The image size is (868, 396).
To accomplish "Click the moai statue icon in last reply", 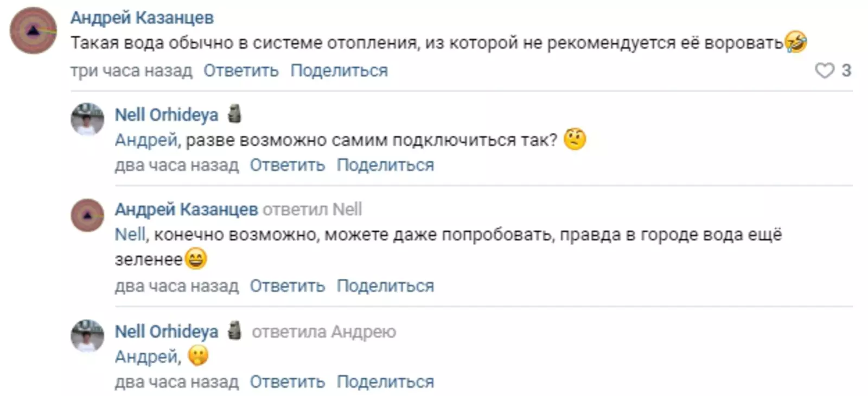I will coord(234,330).
